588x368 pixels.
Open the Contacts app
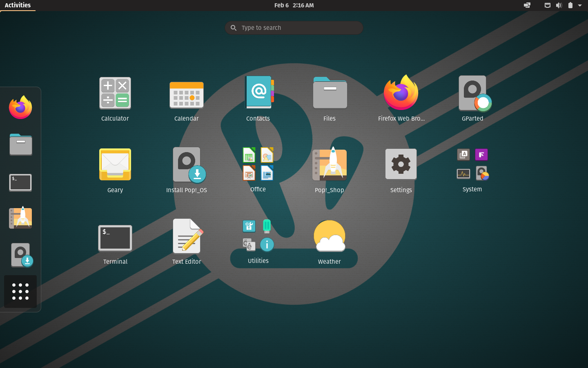pos(258,92)
